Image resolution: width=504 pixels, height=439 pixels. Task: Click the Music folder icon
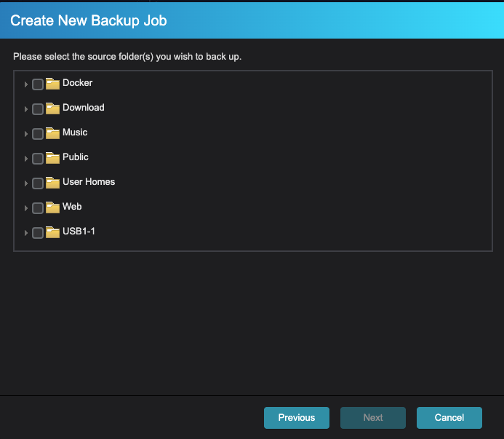click(x=52, y=133)
